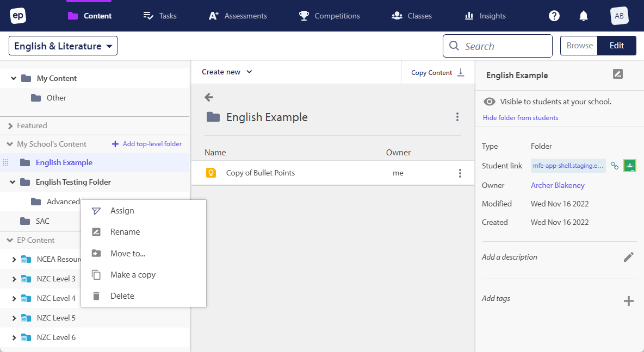Click the pencil icon beside Add a description

(x=629, y=257)
